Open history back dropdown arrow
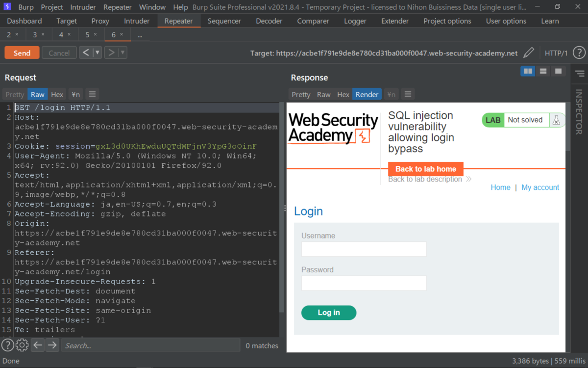The image size is (588, 368). (97, 53)
